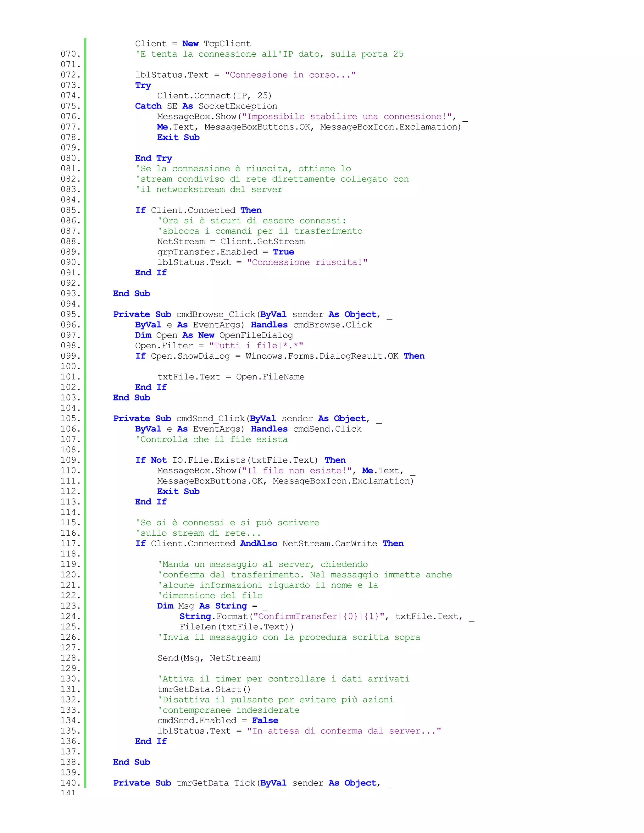Viewport: 644px width, 833px height.
Task: Click 'Send(Msg, NetStream)' line
Action: pyautogui.click(x=209, y=658)
